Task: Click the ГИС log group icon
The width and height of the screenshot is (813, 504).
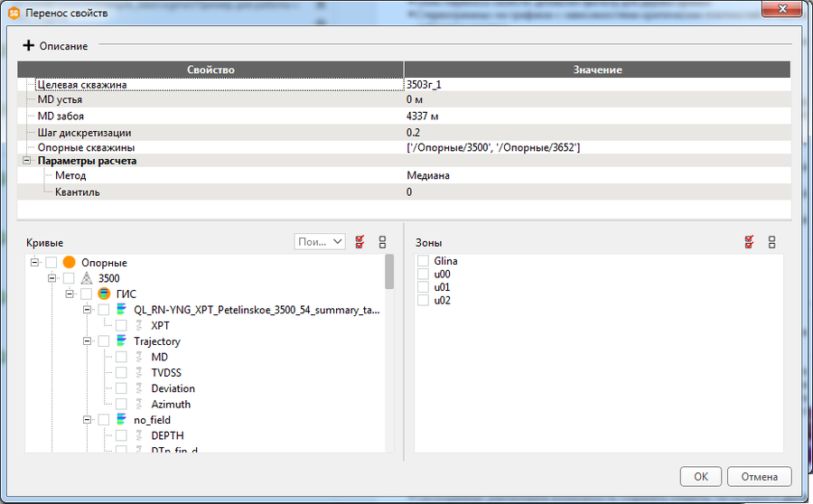Action: (x=104, y=294)
